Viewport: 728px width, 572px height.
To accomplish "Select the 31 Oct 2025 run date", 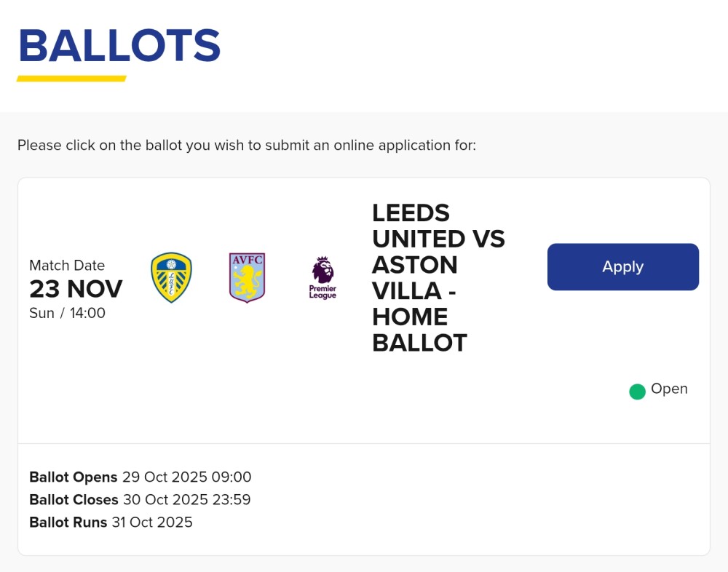I will [152, 523].
